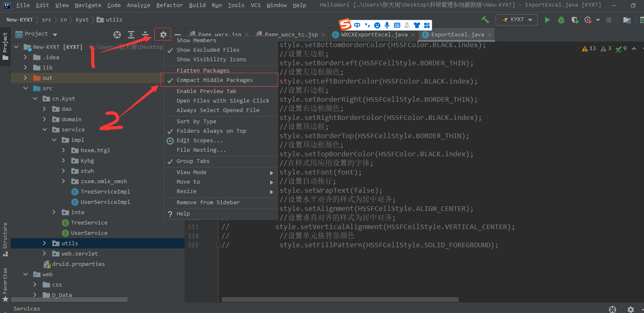Click the Sogou soft keyboard icon
The height and width of the screenshot is (313, 644).
(397, 25)
